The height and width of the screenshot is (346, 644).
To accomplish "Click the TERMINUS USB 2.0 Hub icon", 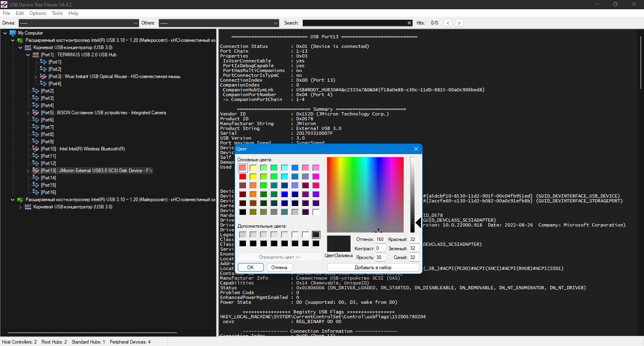I will pos(36,55).
